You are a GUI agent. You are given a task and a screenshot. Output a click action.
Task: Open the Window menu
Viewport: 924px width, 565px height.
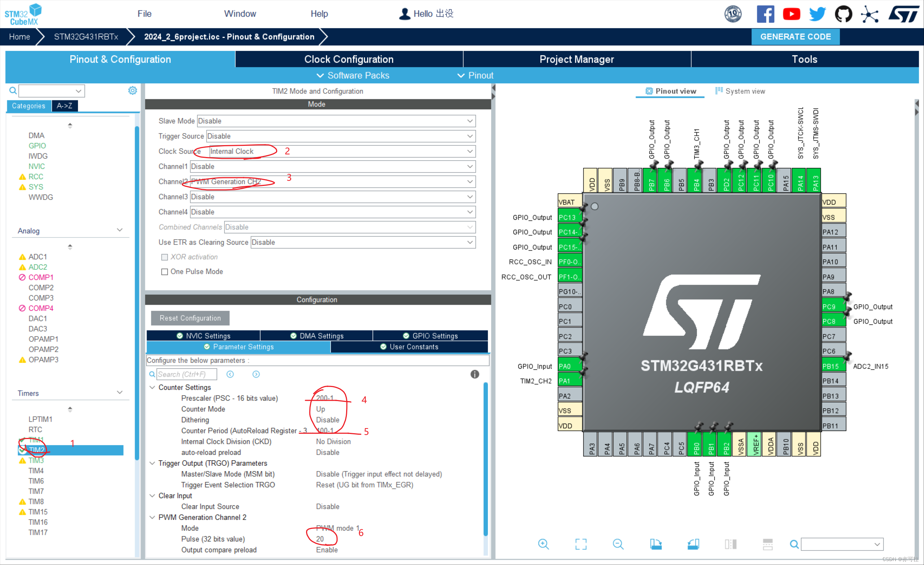pos(240,14)
